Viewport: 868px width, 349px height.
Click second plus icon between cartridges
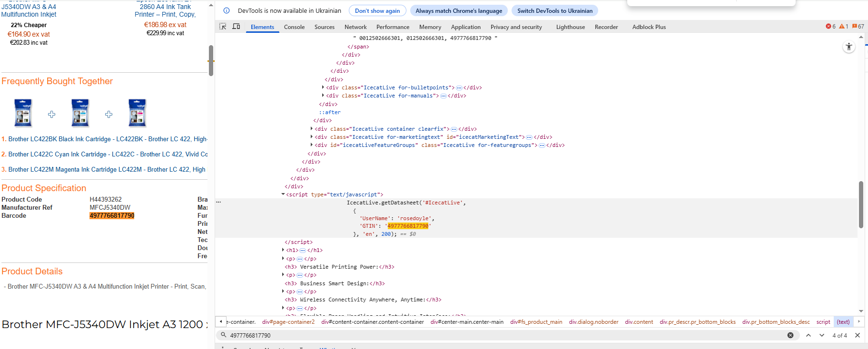click(109, 114)
